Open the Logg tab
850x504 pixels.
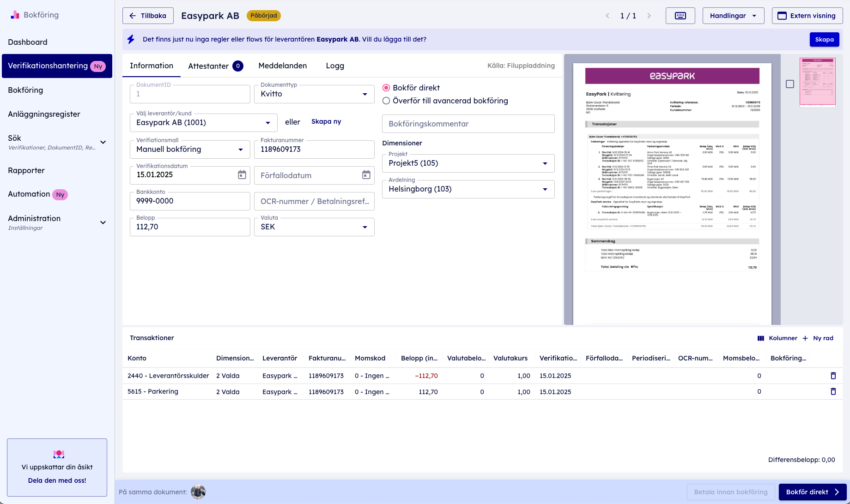click(x=335, y=66)
